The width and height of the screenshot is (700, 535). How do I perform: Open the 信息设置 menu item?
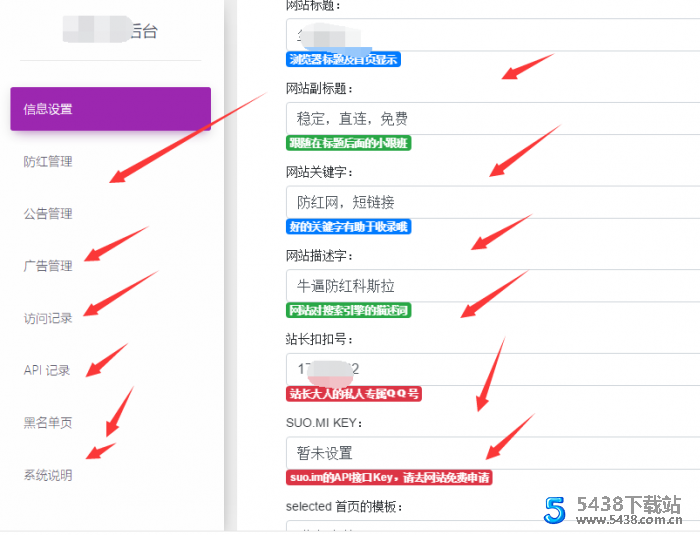pos(110,109)
